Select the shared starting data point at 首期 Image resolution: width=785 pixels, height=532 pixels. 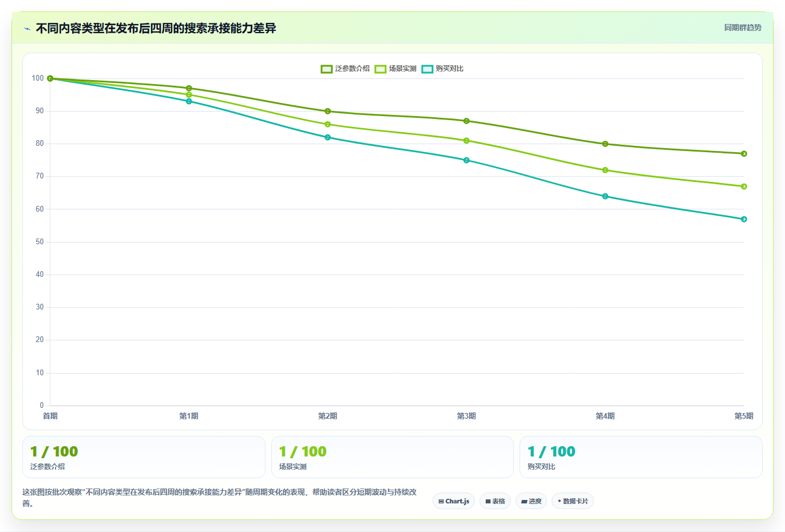pyautogui.click(x=50, y=78)
